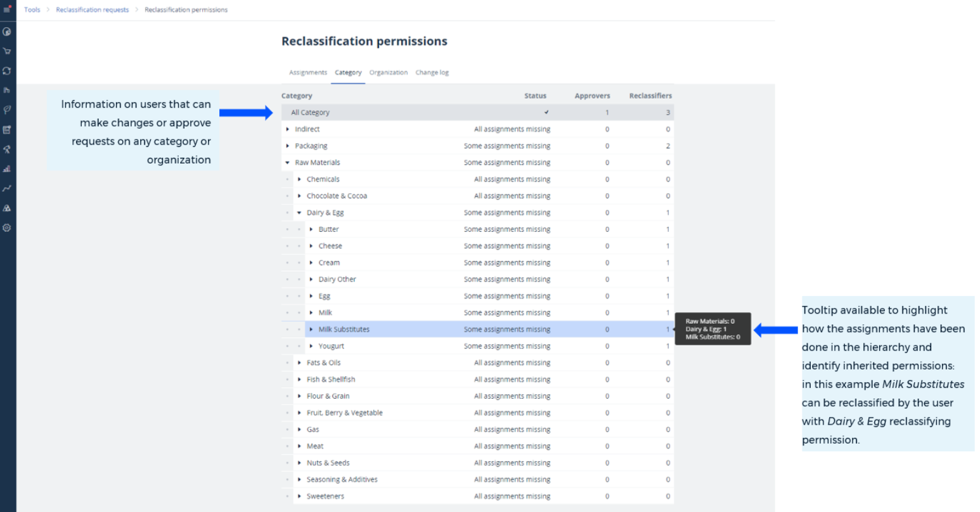Select the All Category row

point(311,113)
